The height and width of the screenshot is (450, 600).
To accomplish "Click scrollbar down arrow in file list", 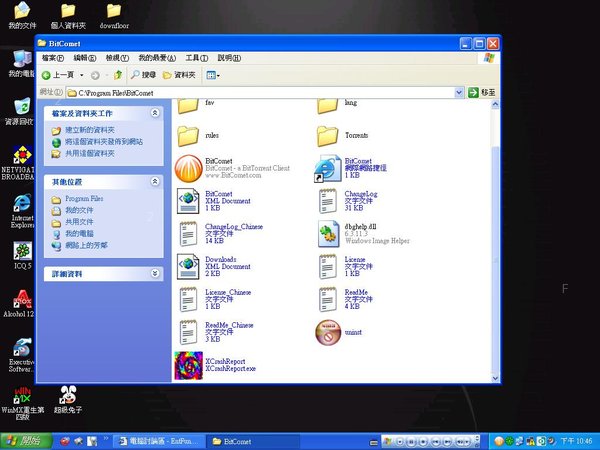I will (x=495, y=378).
